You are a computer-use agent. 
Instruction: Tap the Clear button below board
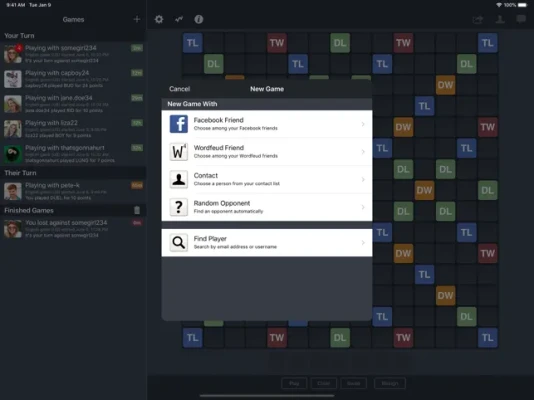(324, 383)
